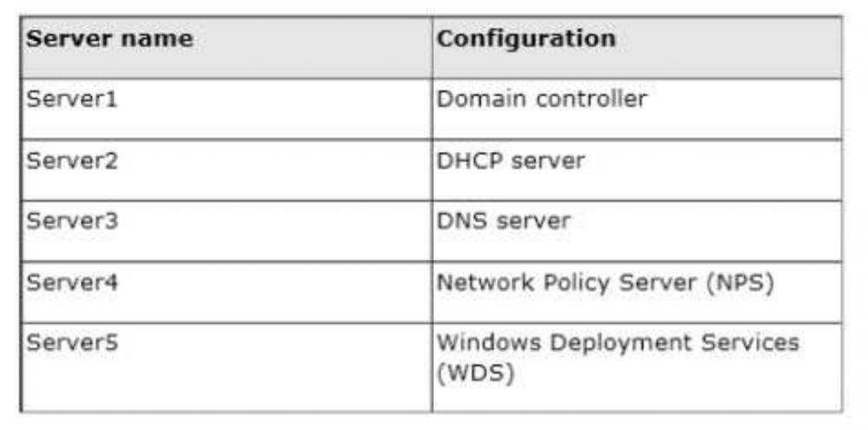Click the "(WDS)" abbreviation text
This screenshot has height=430, width=868.
(465, 377)
